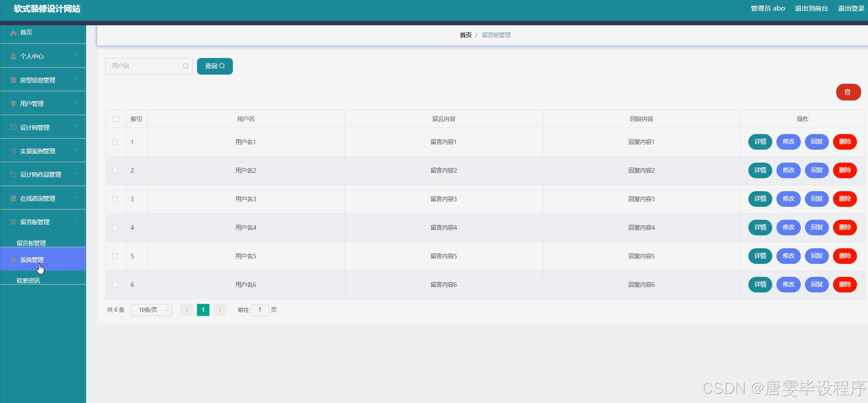Click 修改 for row 用户名2
Image resolution: width=868 pixels, height=403 pixels.
[x=789, y=170]
